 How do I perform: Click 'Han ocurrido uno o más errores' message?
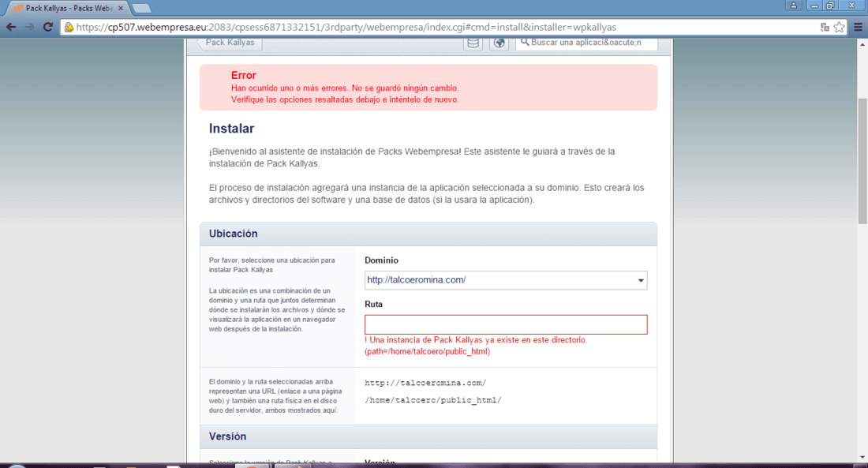point(345,88)
